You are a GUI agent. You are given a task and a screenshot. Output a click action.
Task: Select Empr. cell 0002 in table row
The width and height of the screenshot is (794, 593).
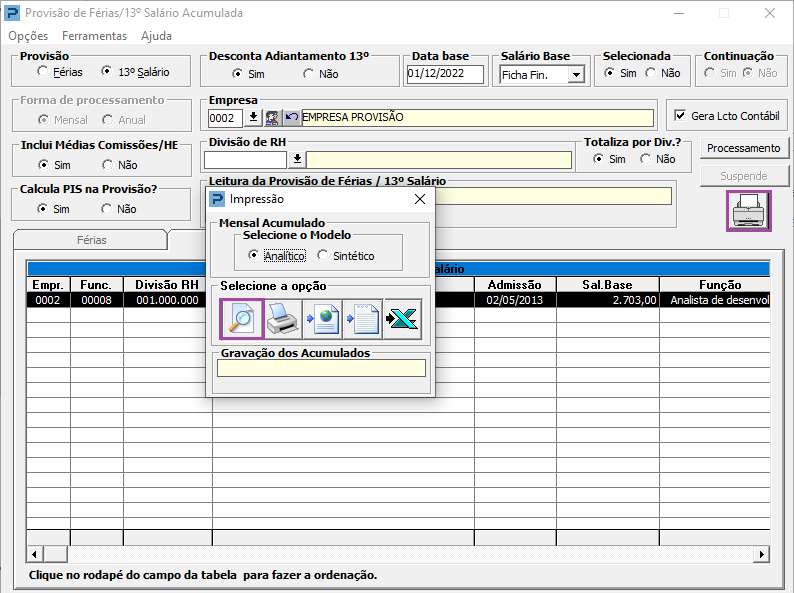(x=48, y=300)
